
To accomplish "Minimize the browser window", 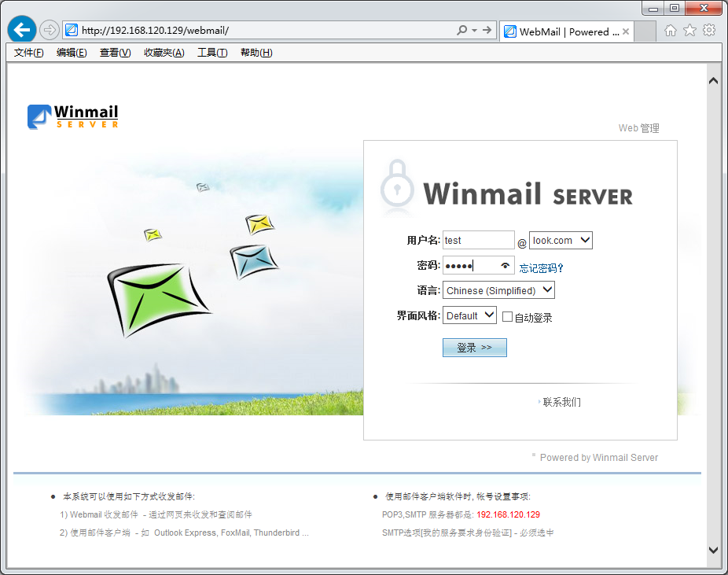I will click(x=653, y=9).
